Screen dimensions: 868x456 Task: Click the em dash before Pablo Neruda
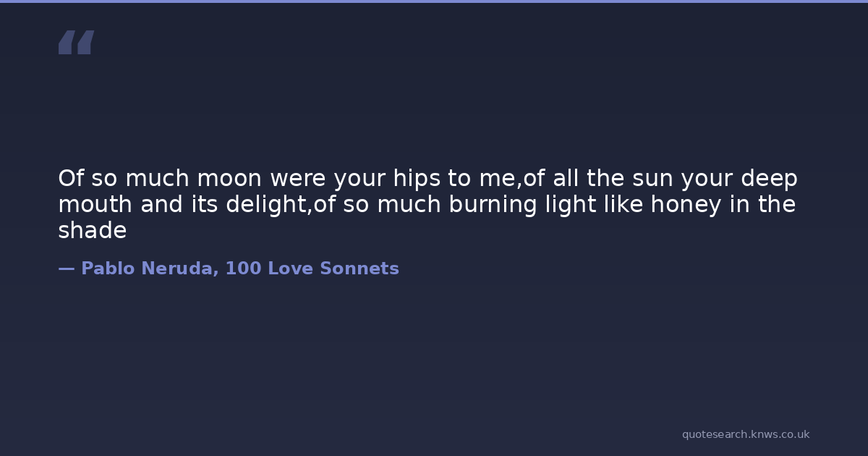click(66, 269)
